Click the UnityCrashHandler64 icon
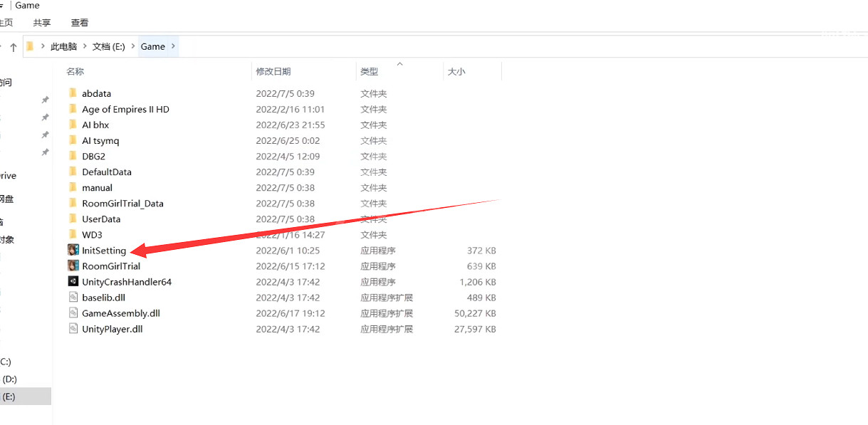 point(73,282)
